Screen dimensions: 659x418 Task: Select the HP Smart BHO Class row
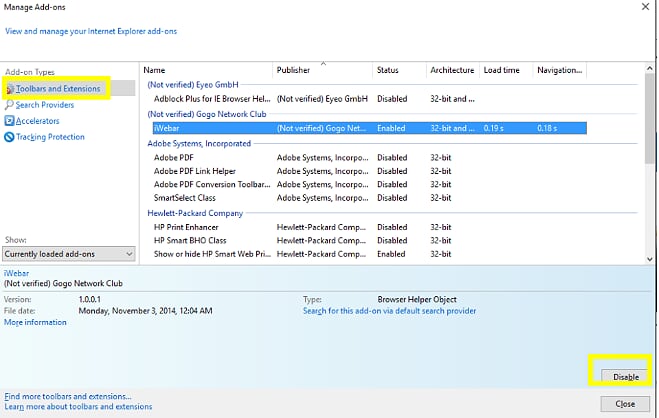coord(370,241)
